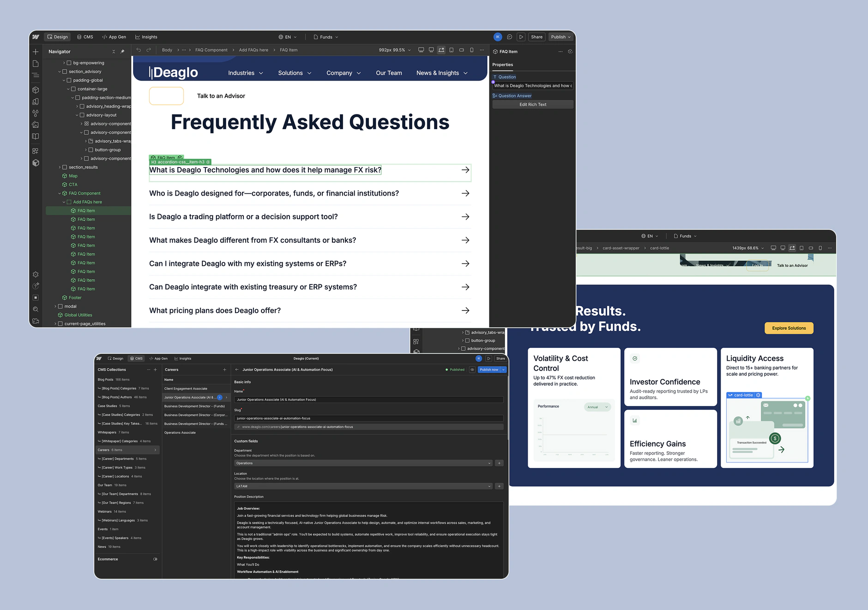This screenshot has height=610, width=868.
Task: Open the Pages panel icon
Action: pyautogui.click(x=36, y=64)
